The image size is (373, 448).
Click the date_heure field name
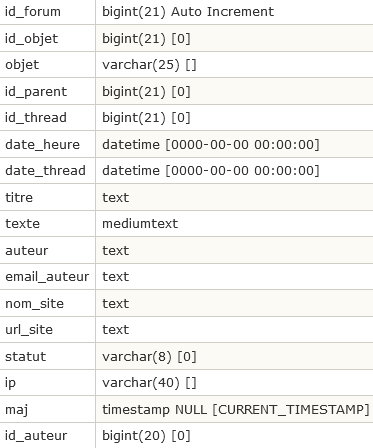point(42,144)
